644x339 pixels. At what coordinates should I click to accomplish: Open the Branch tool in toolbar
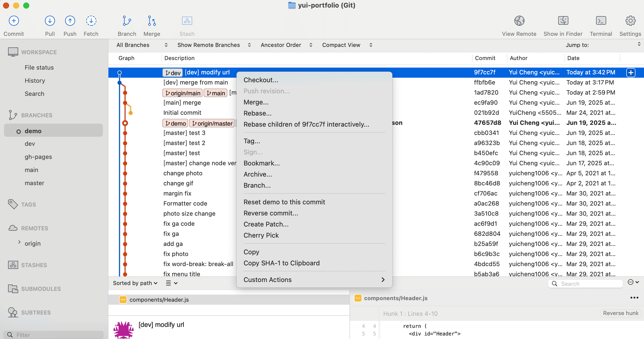tap(127, 21)
